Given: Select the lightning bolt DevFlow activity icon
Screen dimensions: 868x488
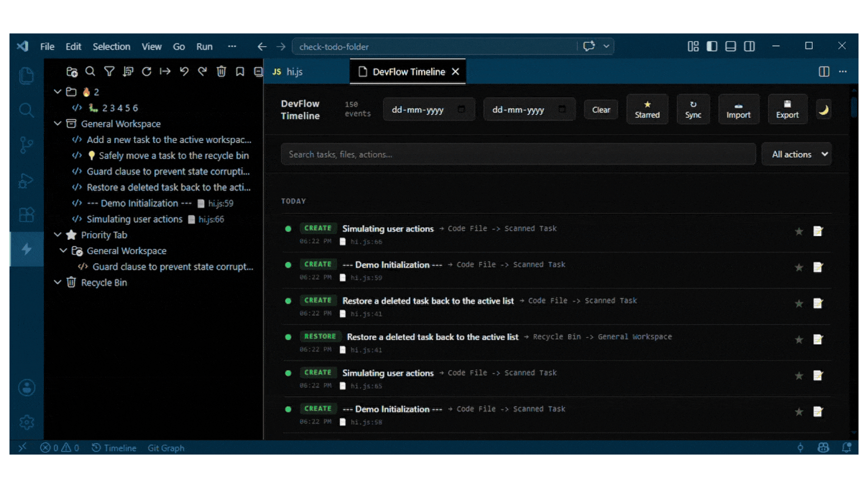Looking at the screenshot, I should point(27,249).
